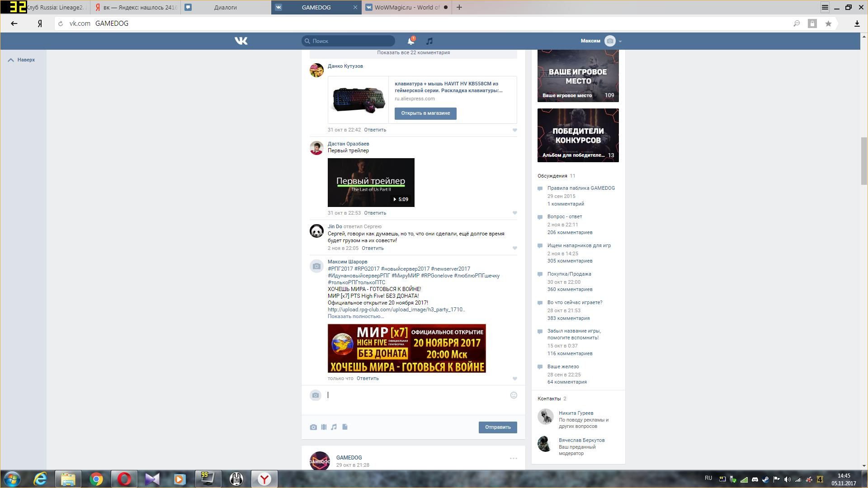Click Открыть в магазине button

tap(425, 113)
